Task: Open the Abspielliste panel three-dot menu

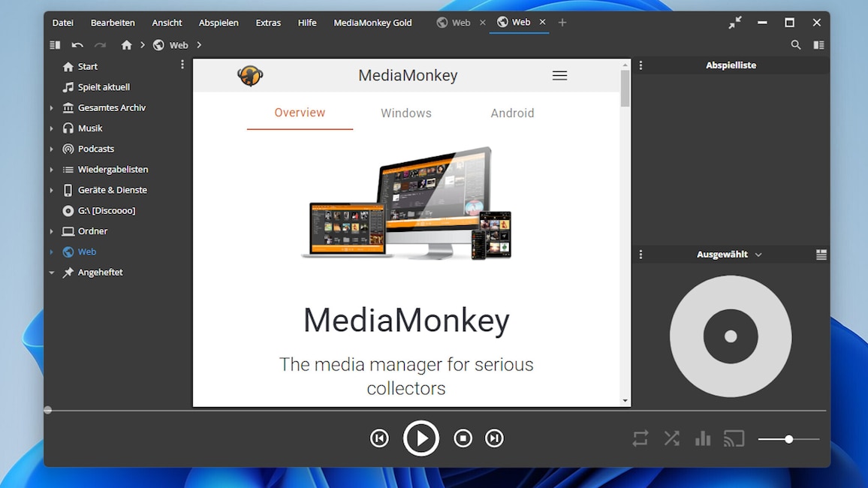Action: 640,65
